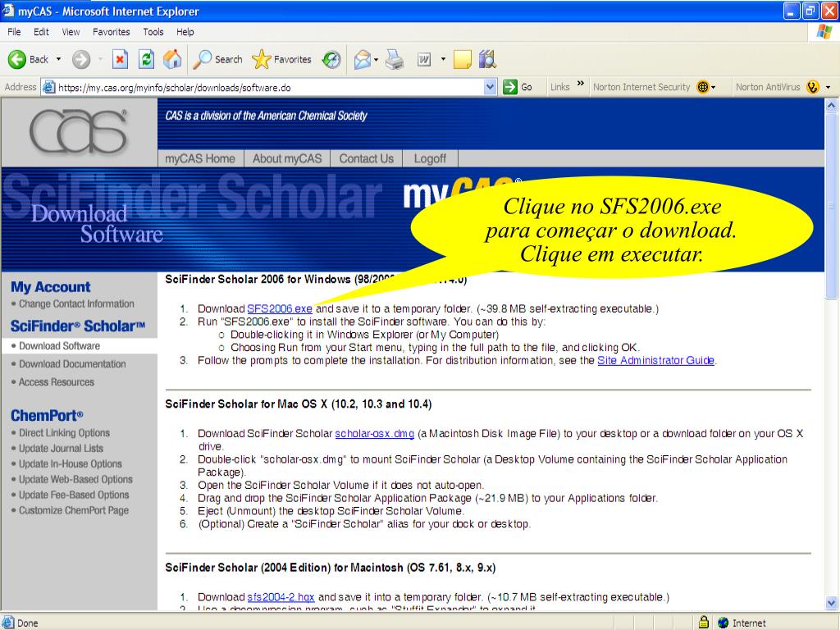The height and width of the screenshot is (630, 840).
Task: Select the Contact Us tab
Action: point(367,158)
